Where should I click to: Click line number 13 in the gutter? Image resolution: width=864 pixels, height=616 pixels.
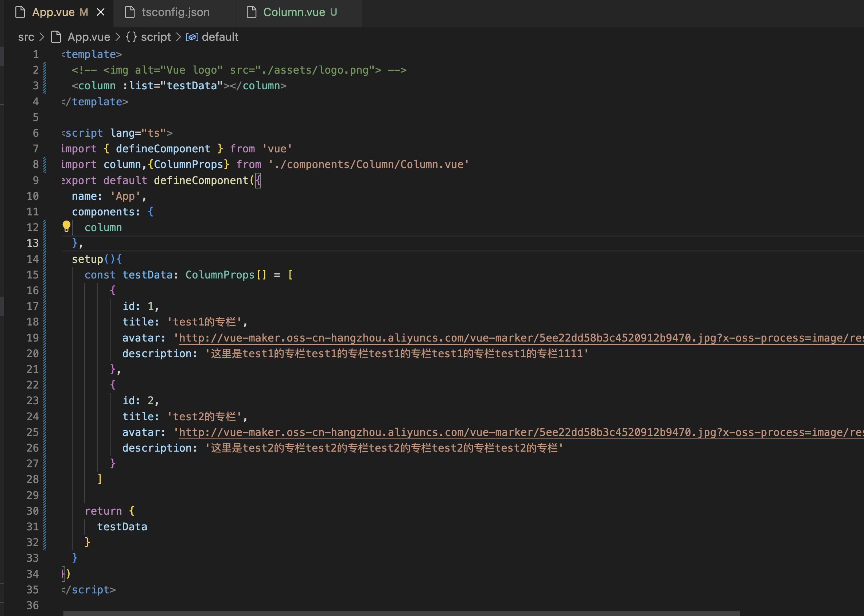[32, 243]
